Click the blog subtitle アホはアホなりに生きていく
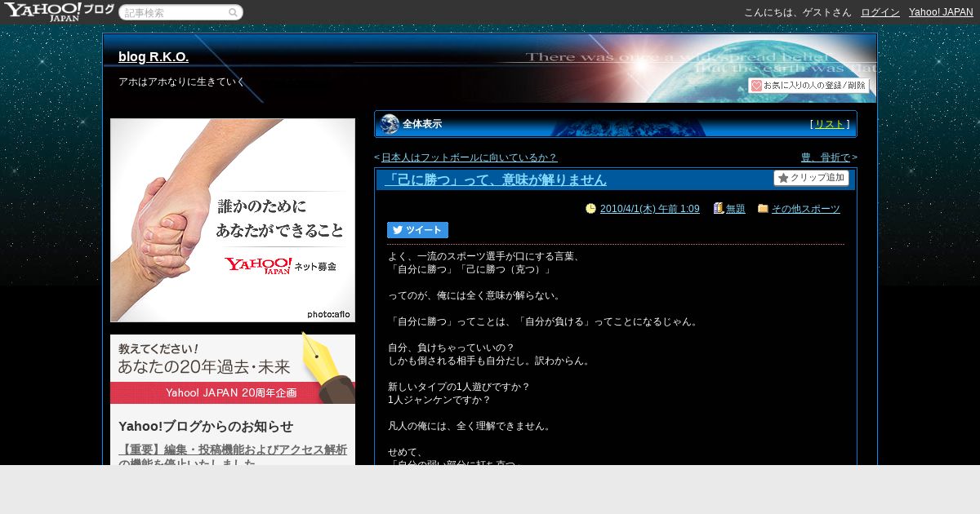980x514 pixels. 181,82
